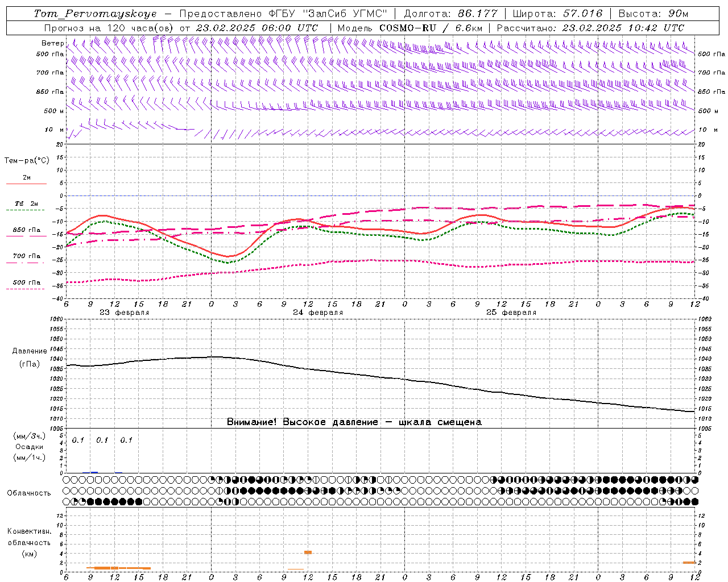Click the Рассчитано: 23.02.2025 10:42 UTC timestamp
728x582 pixels.
coord(590,28)
